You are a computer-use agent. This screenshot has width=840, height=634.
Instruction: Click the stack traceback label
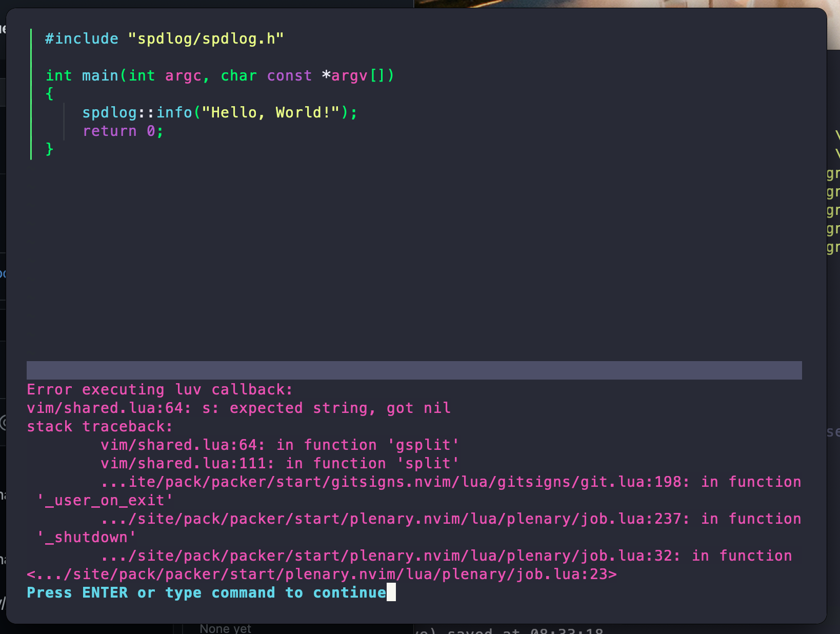point(100,426)
